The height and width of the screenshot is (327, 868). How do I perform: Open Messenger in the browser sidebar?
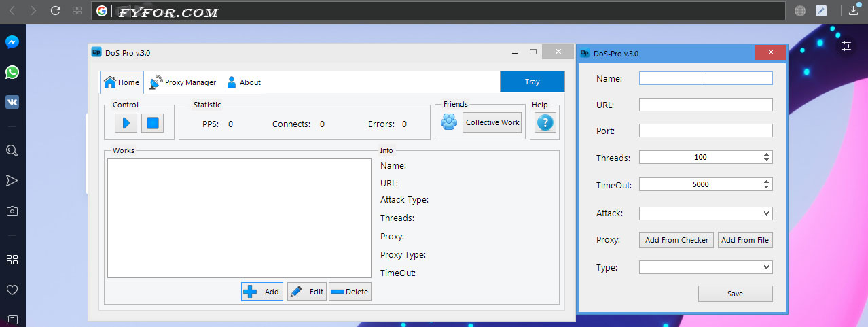tap(12, 42)
